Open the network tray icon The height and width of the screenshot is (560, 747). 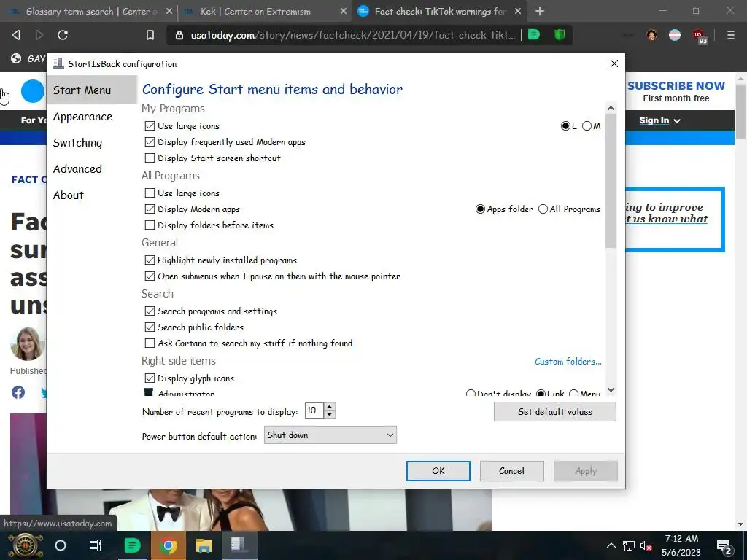(x=629, y=545)
